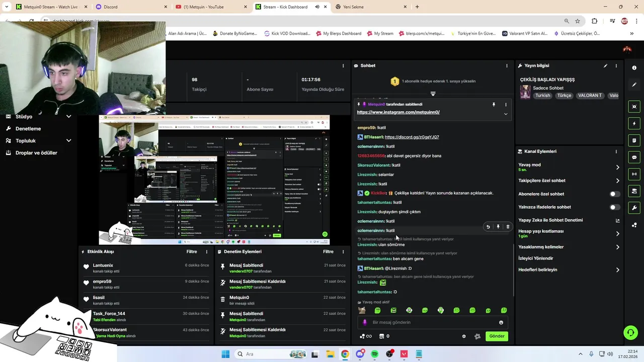Collapse the pinned message chevron

click(x=506, y=114)
